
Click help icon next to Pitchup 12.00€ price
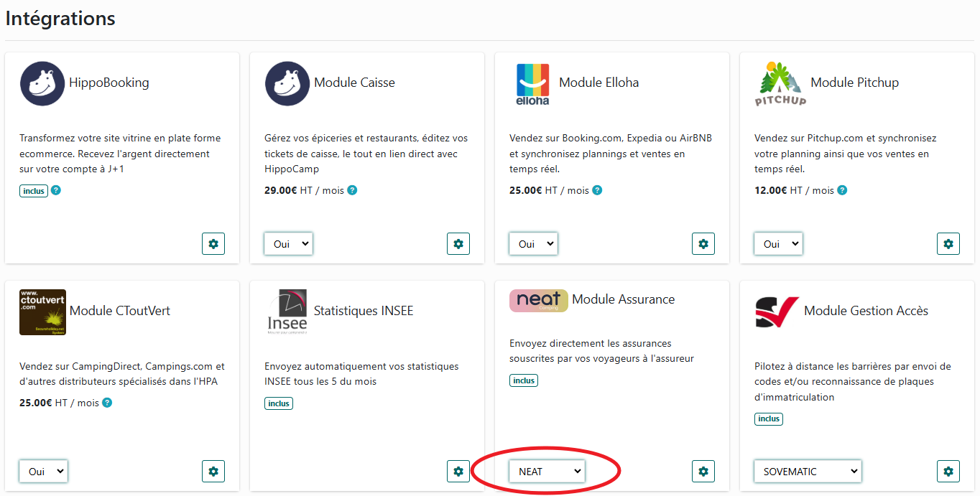(842, 190)
